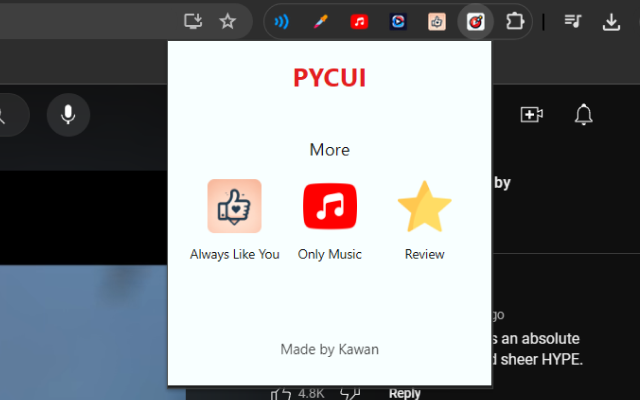
Task: Click the Made by Kawan footer text
Action: coord(329,349)
